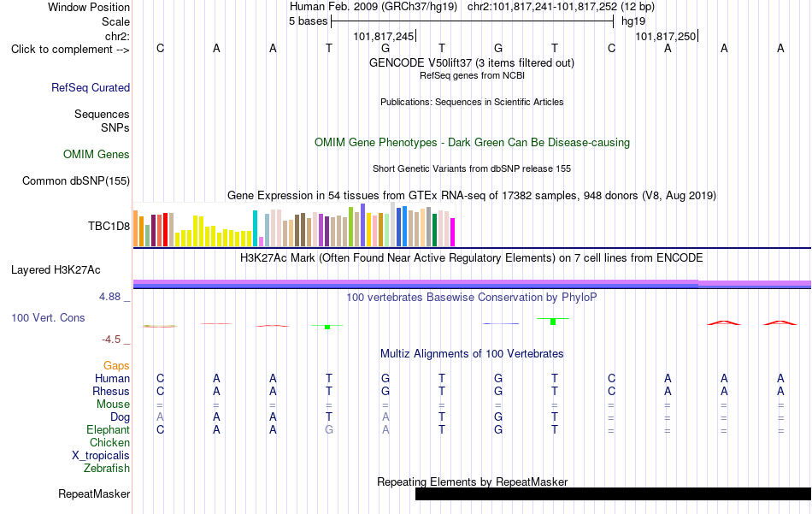Select the Elephant alignment row label
This screenshot has width=812, height=514.
tap(108, 429)
